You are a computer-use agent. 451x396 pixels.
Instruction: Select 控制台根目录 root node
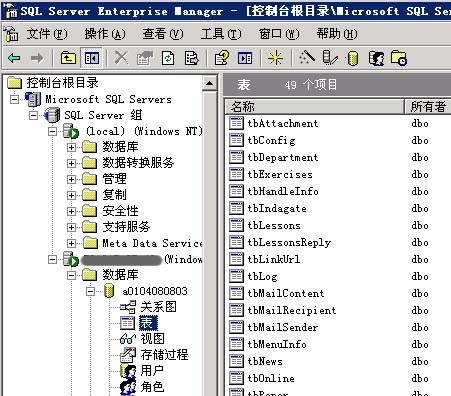(x=62, y=83)
